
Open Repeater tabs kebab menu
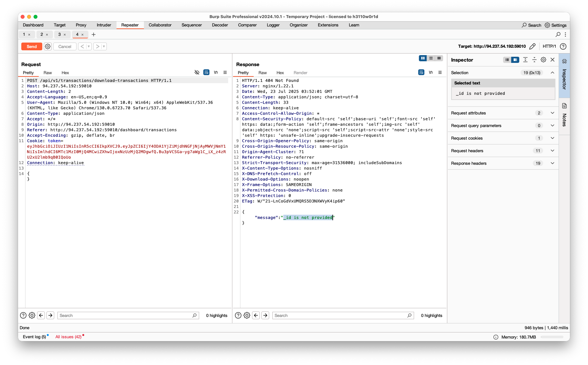565,35
